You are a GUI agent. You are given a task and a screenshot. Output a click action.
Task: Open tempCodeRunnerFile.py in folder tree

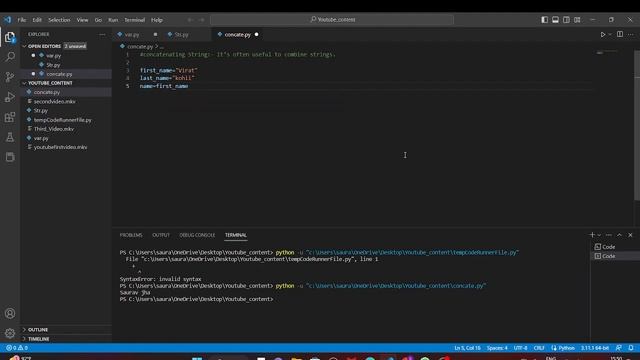coord(66,120)
